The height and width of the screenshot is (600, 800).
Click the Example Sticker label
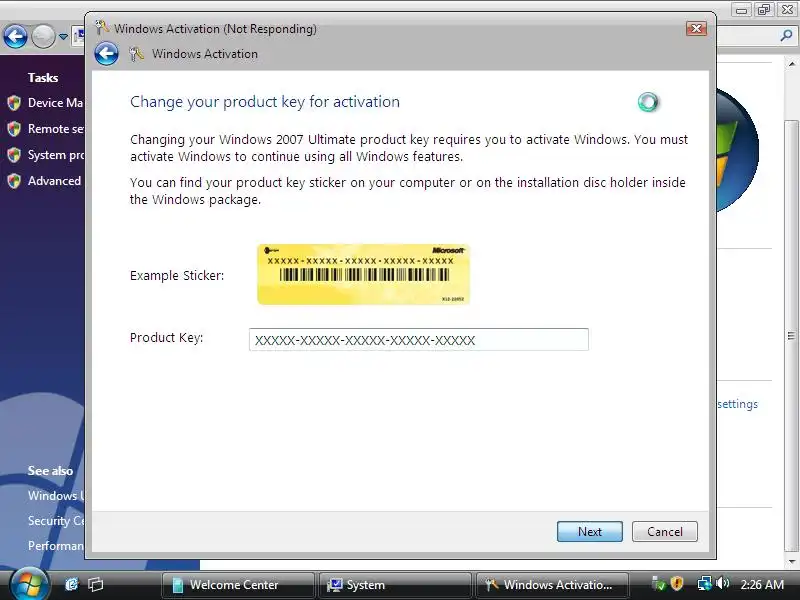pos(177,276)
